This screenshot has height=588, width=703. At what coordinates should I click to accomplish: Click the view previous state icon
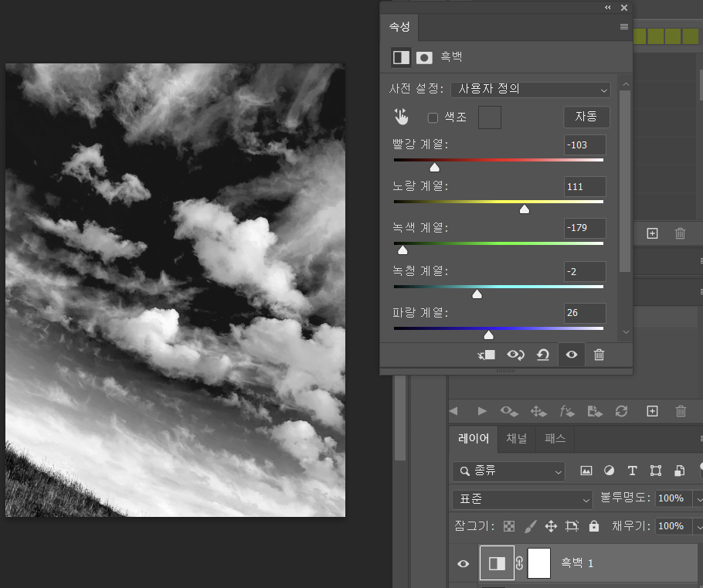(x=515, y=355)
